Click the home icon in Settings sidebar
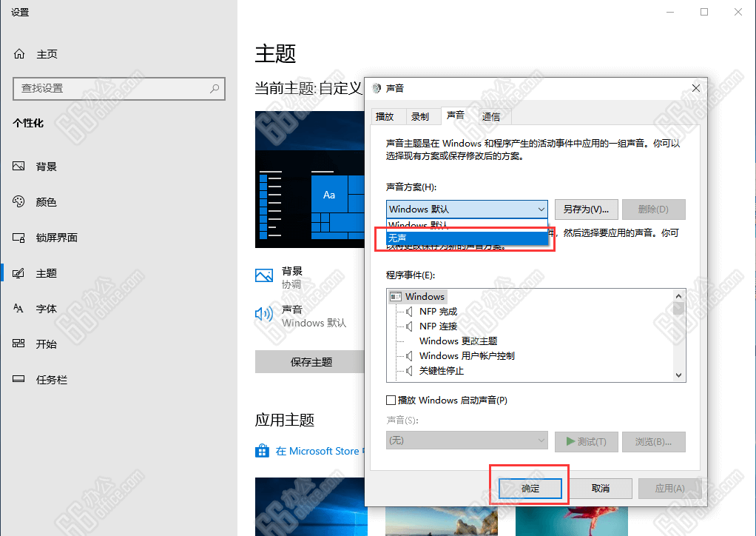Viewport: 756px width, 536px height. click(19, 54)
